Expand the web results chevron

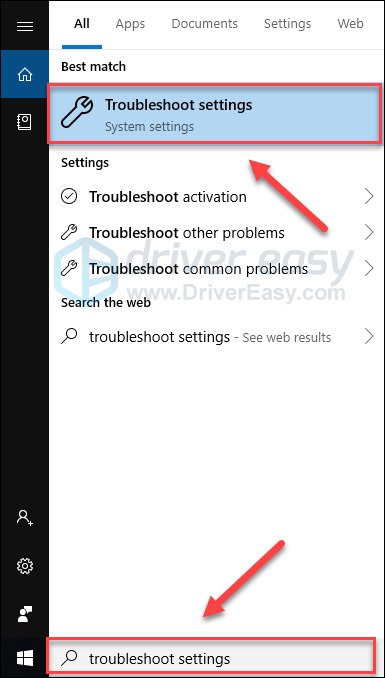369,336
